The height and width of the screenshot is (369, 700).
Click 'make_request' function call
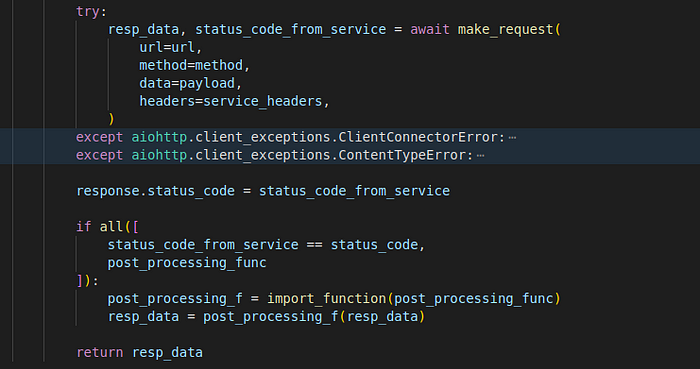click(x=505, y=29)
